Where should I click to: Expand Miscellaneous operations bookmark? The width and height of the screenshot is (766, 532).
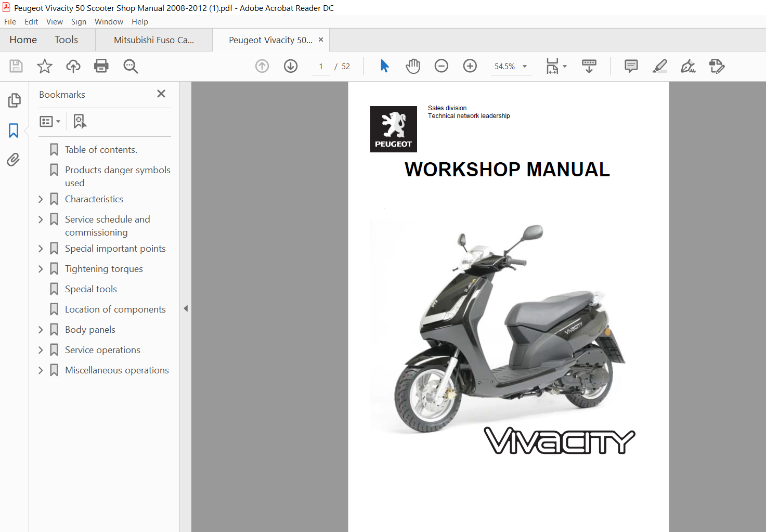[41, 370]
